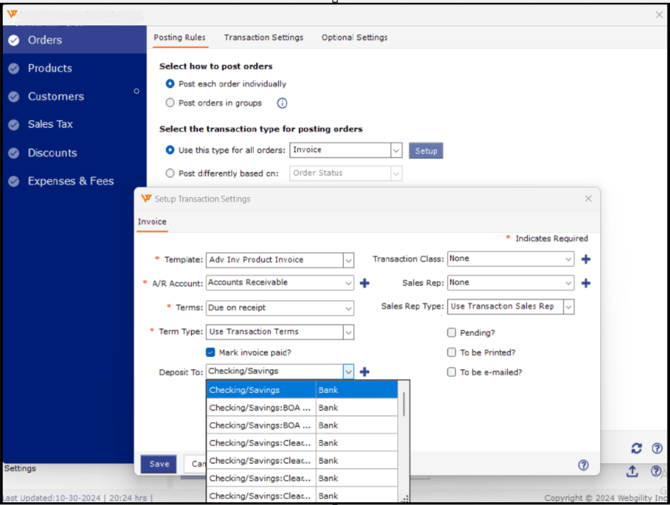Click the Deposit To list scrollbar
The height and width of the screenshot is (505, 670).
point(404,405)
